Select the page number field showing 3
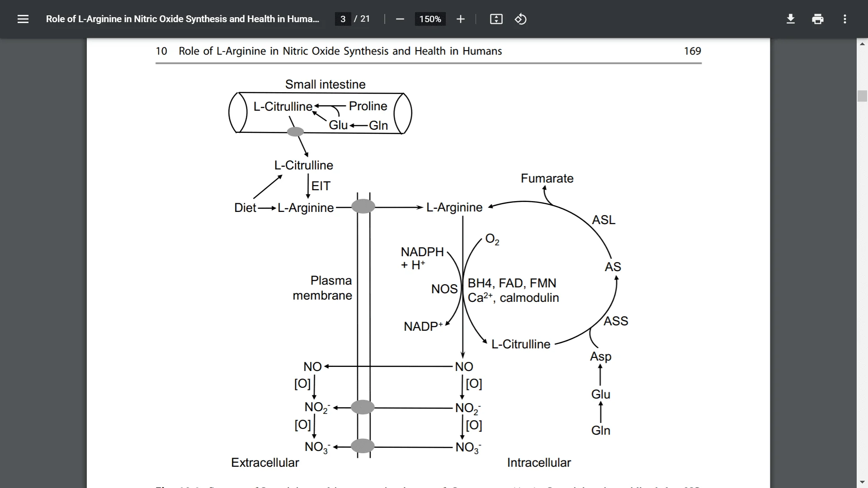This screenshot has width=868, height=488. [x=343, y=19]
